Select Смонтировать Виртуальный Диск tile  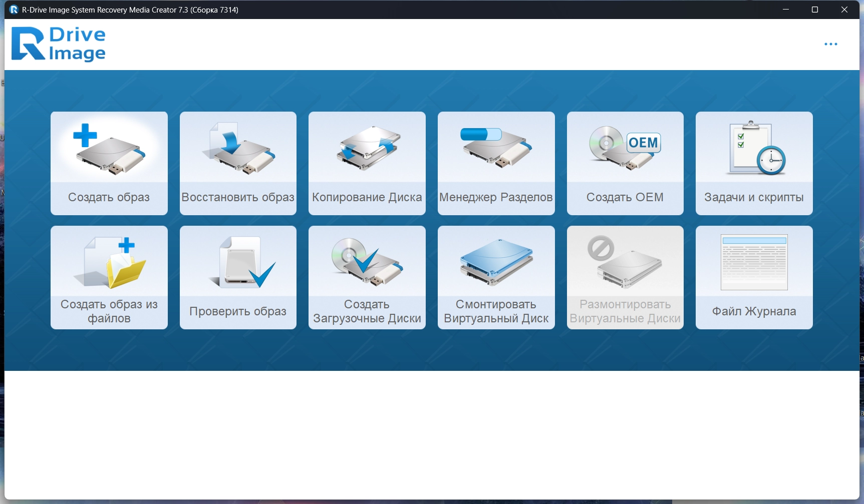click(x=496, y=277)
